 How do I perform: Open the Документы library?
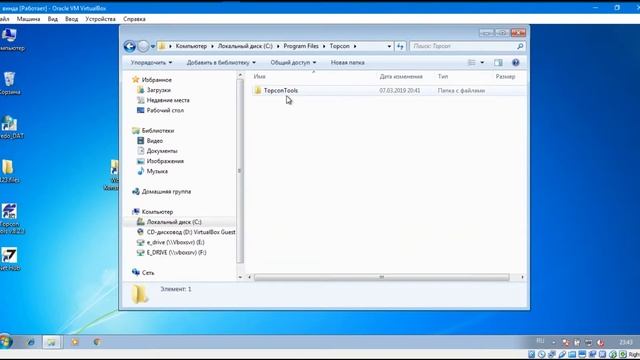click(x=162, y=151)
